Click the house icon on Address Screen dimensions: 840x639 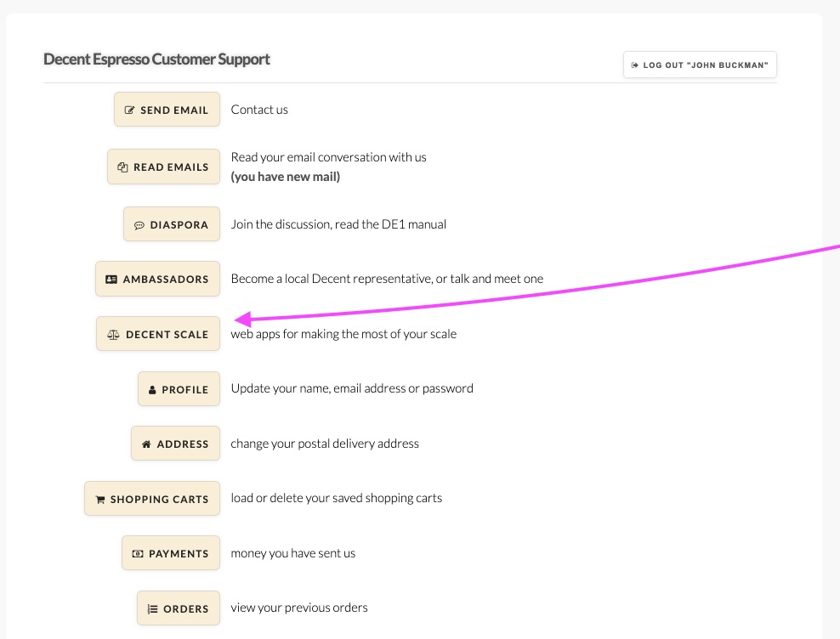146,444
